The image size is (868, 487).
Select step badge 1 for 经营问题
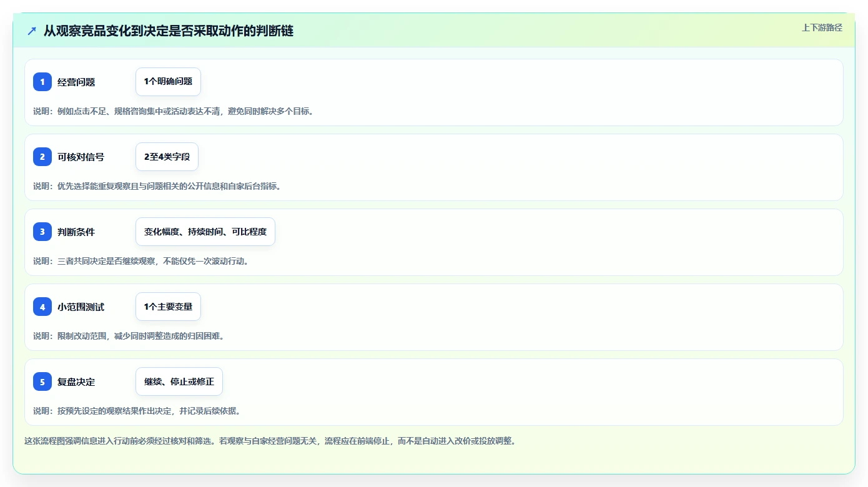click(x=42, y=82)
